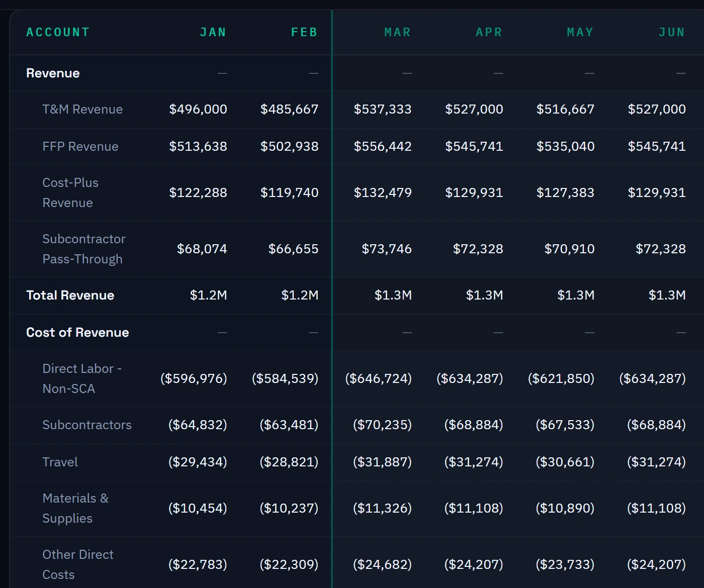Click Materials & Supplies March value ($11,326)
This screenshot has height=588, width=704.
[x=382, y=509]
